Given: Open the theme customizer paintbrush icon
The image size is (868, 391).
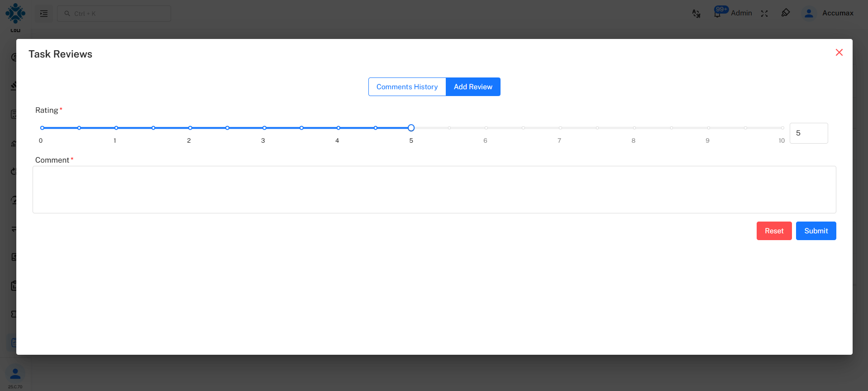Looking at the screenshot, I should tap(786, 13).
